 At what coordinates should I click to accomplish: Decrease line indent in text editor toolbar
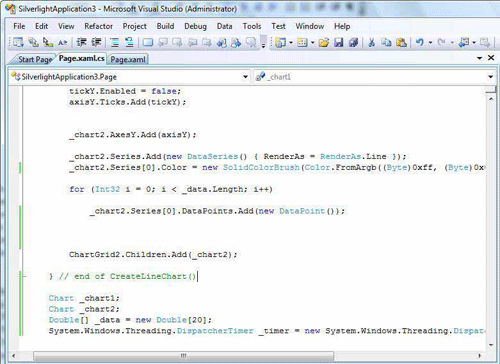click(x=82, y=42)
